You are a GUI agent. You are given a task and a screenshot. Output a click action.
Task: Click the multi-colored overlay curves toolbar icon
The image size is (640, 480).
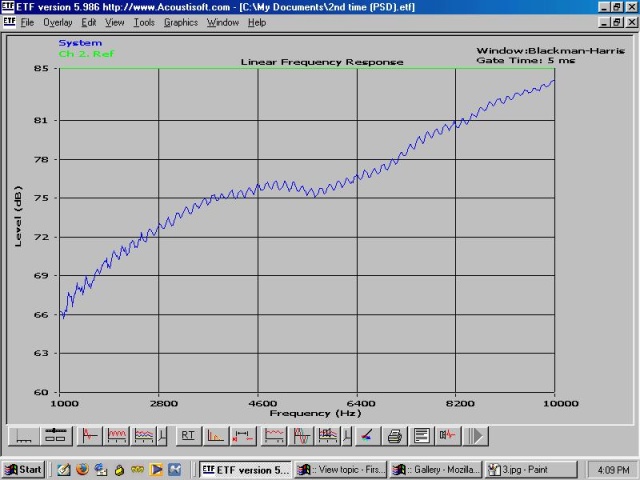click(144, 436)
